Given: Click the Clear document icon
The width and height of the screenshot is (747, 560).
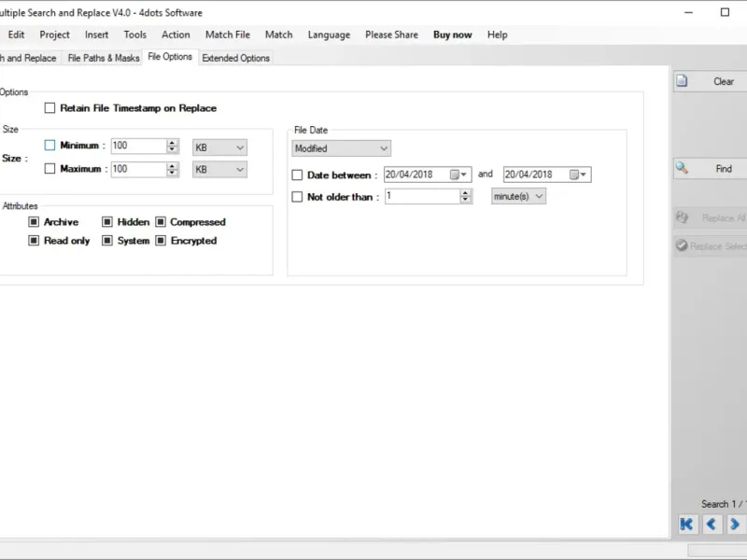Looking at the screenshot, I should (x=682, y=81).
